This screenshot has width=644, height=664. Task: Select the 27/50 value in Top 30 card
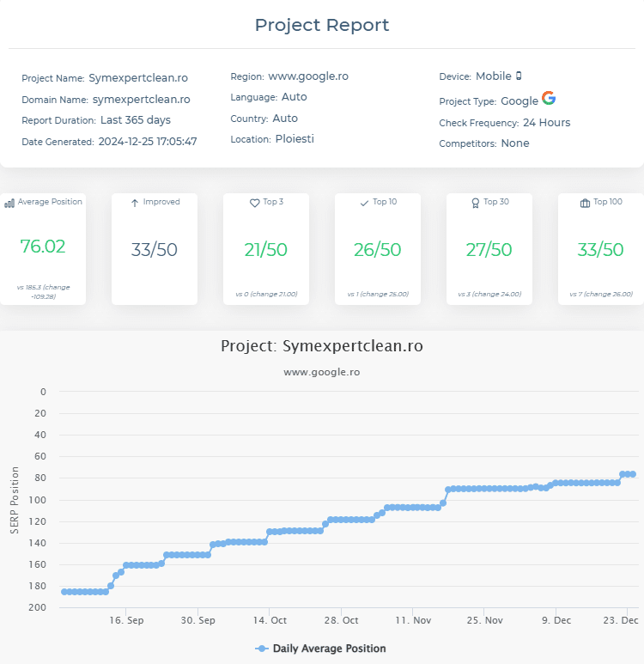click(x=489, y=250)
